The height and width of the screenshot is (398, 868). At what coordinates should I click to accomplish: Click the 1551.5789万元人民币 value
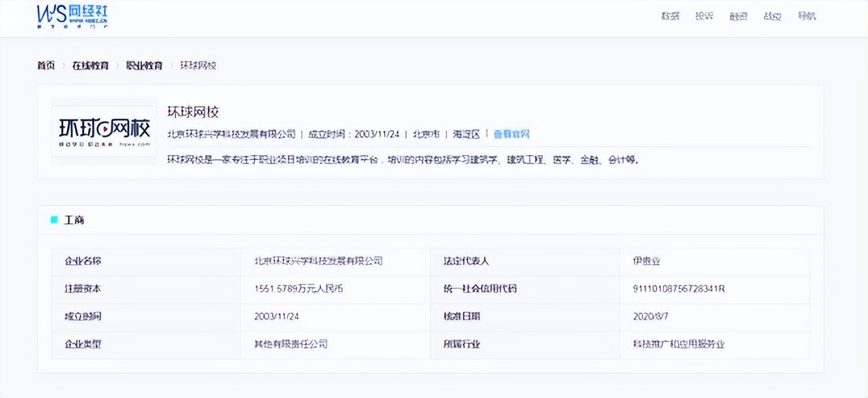299,288
